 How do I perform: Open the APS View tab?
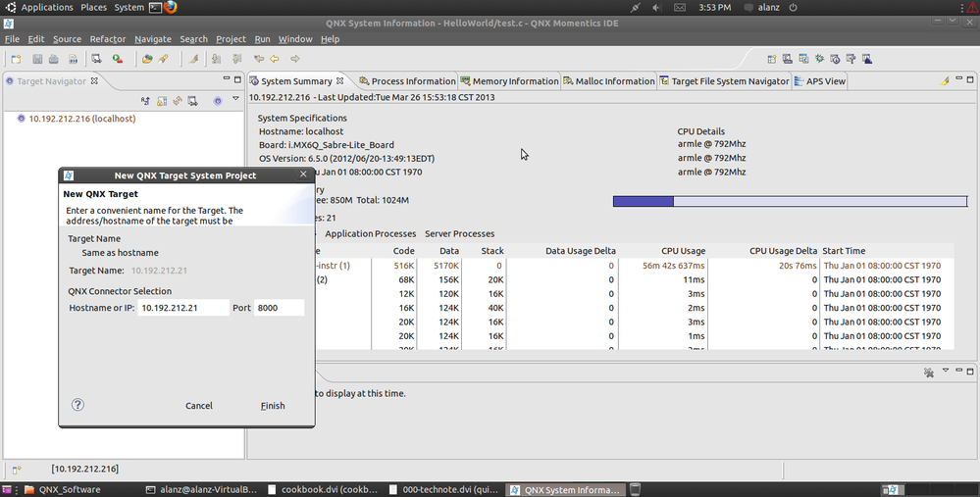(819, 81)
